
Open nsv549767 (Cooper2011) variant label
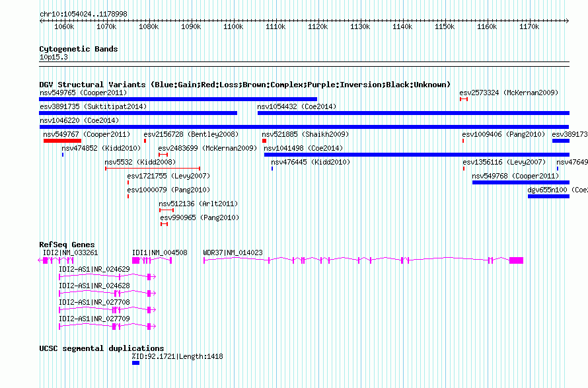coord(87,134)
